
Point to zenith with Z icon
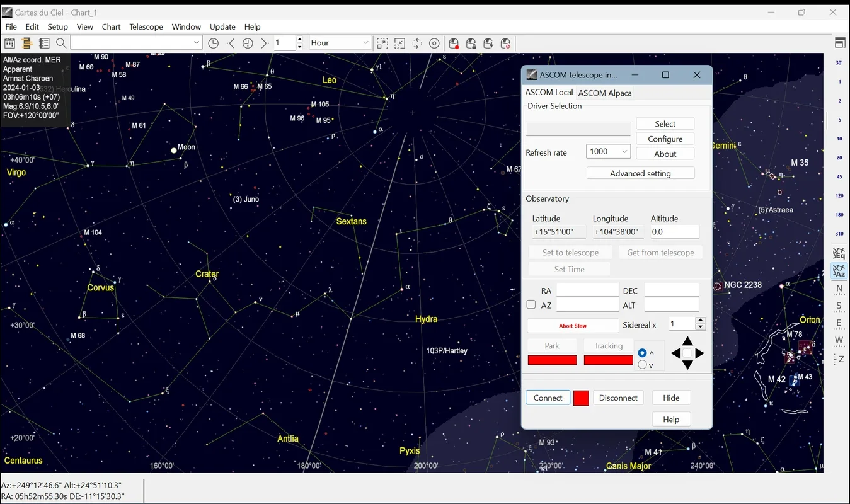[839, 358]
